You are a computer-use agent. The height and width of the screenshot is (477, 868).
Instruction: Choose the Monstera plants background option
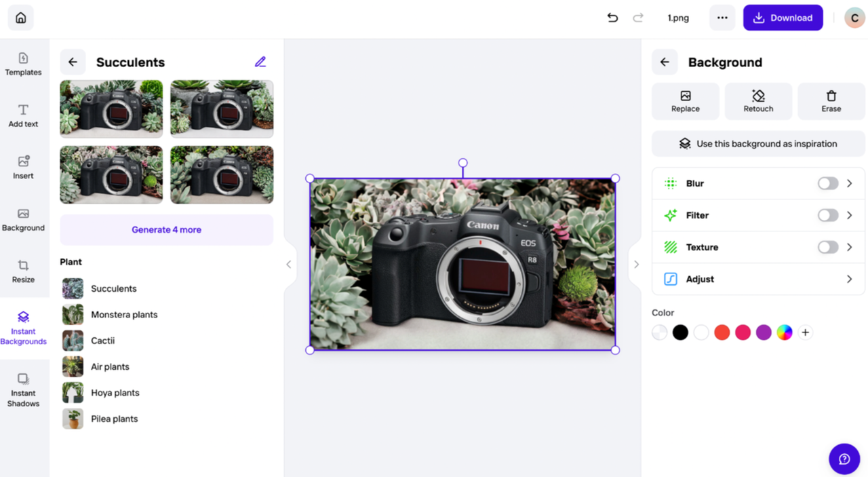tap(124, 315)
